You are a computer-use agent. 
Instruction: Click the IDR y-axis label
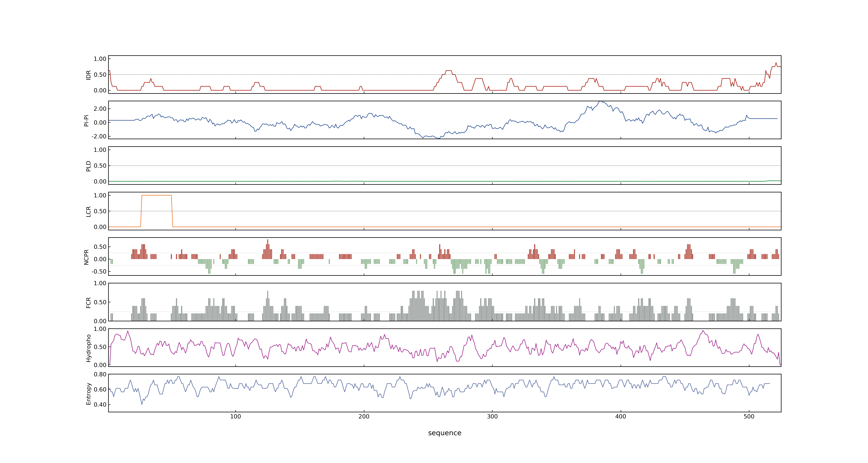pos(88,75)
